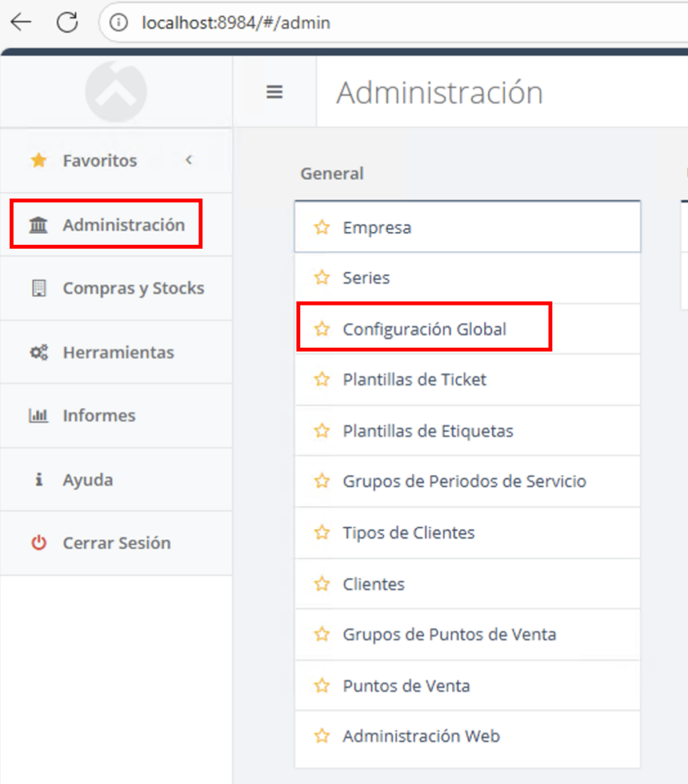Toggle favorite star for Series
The height and width of the screenshot is (784, 688).
[x=322, y=278]
